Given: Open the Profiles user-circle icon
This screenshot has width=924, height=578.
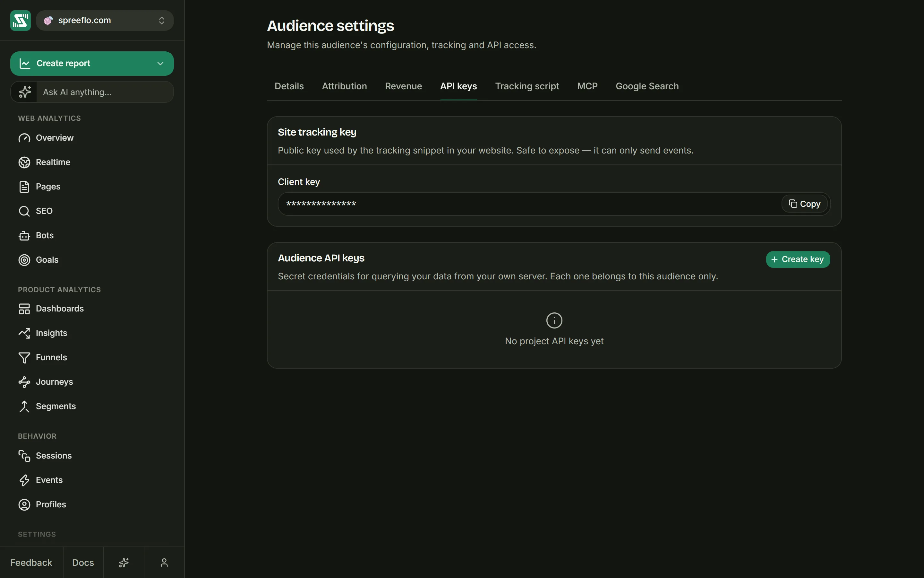Looking at the screenshot, I should 24,504.
